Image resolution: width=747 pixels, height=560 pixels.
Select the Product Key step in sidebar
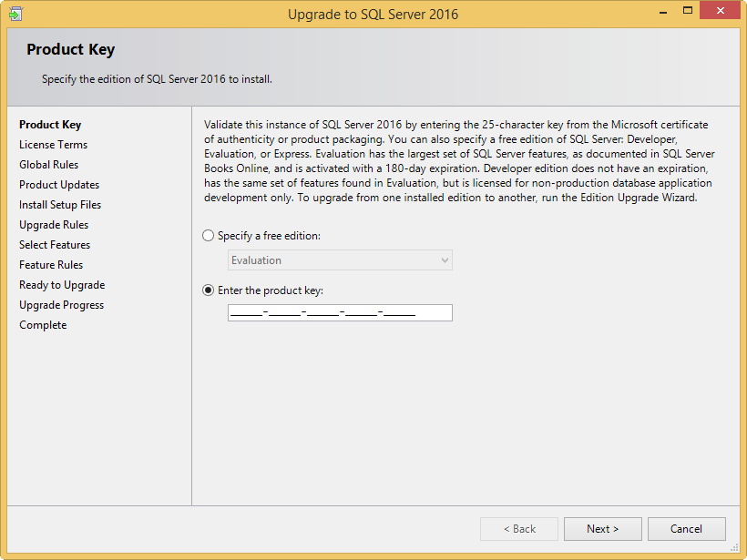[50, 125]
